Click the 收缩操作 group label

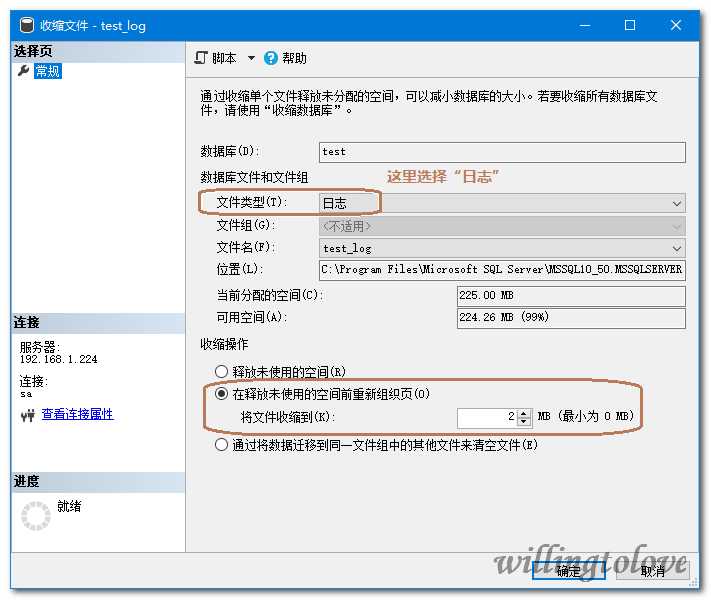(x=224, y=344)
